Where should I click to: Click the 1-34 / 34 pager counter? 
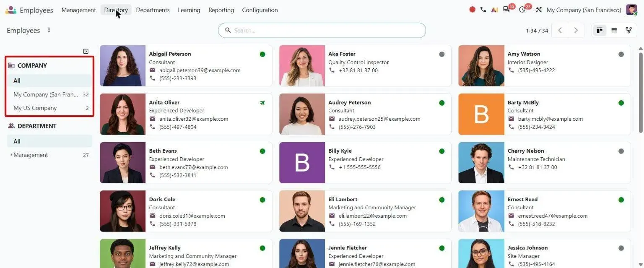pyautogui.click(x=537, y=31)
